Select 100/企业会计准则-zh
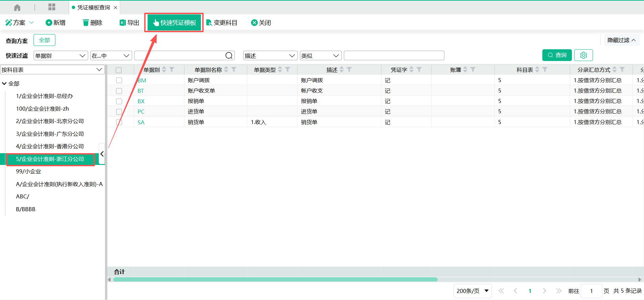 point(42,109)
